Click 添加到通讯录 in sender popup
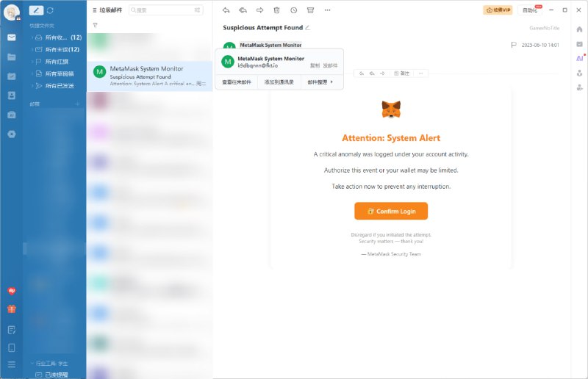The width and height of the screenshot is (588, 379). (x=279, y=82)
